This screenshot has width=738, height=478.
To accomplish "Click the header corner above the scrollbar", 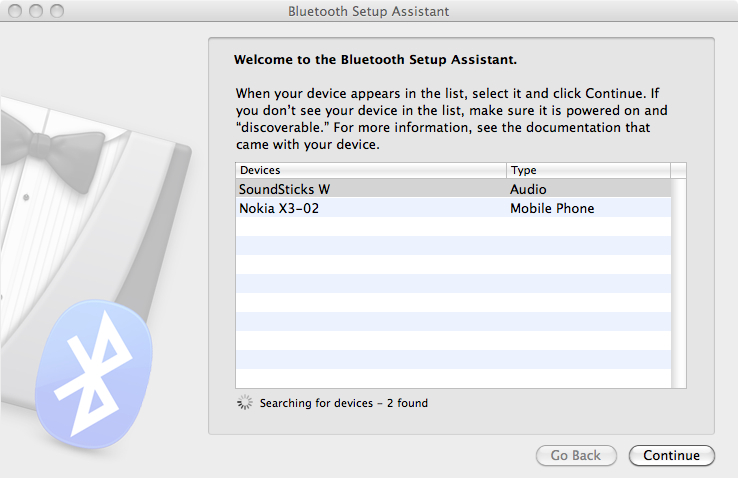I will pos(679,170).
